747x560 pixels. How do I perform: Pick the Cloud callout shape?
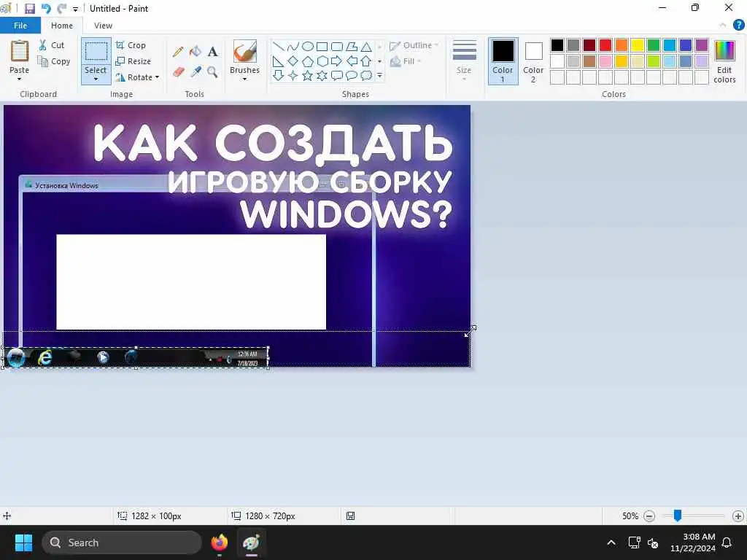[366, 75]
